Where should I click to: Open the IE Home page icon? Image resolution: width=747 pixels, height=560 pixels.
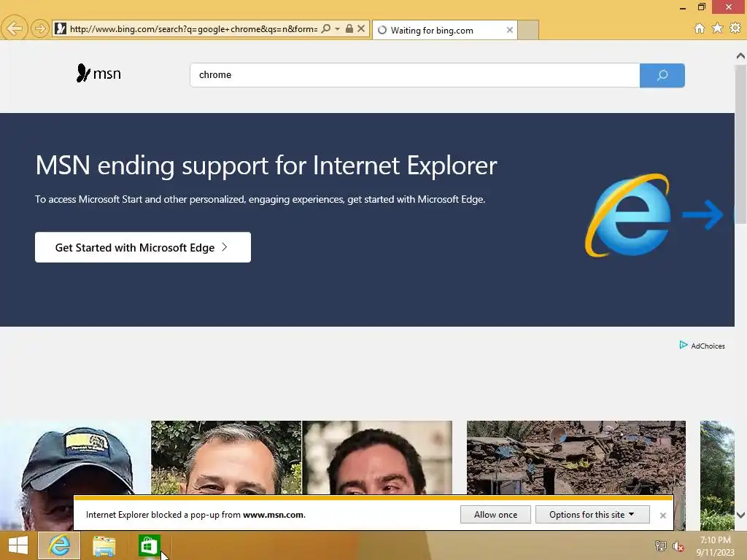click(700, 28)
